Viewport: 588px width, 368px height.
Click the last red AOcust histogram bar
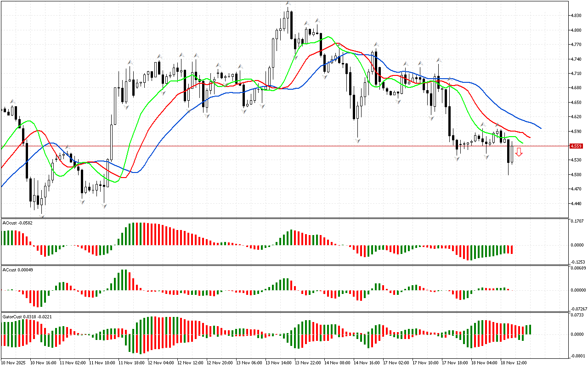pyautogui.click(x=511, y=249)
